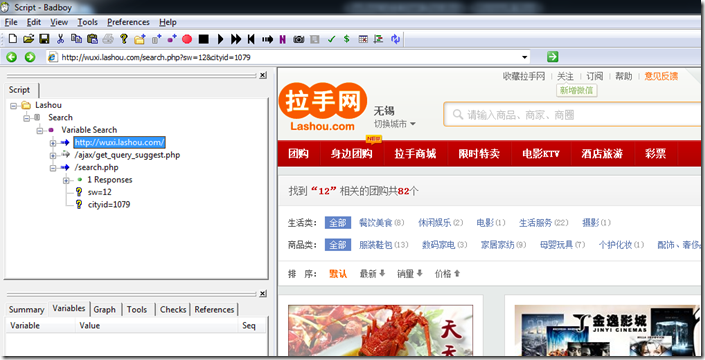Create a new script with the New icon
This screenshot has width=705, height=360.
(13, 39)
